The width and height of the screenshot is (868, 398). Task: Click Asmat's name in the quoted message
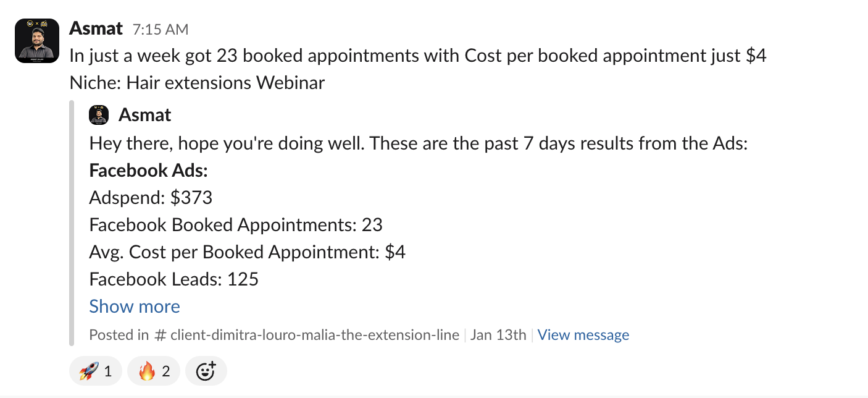pos(145,115)
